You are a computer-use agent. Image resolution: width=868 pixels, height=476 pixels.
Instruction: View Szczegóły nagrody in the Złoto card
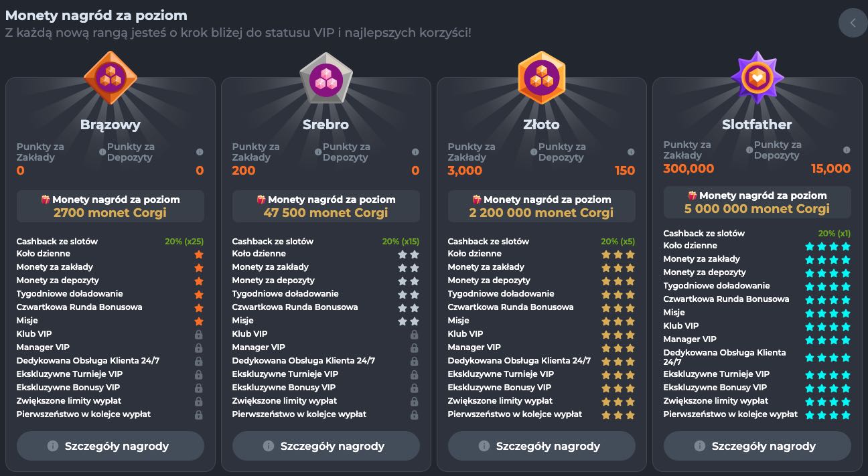[541, 446]
